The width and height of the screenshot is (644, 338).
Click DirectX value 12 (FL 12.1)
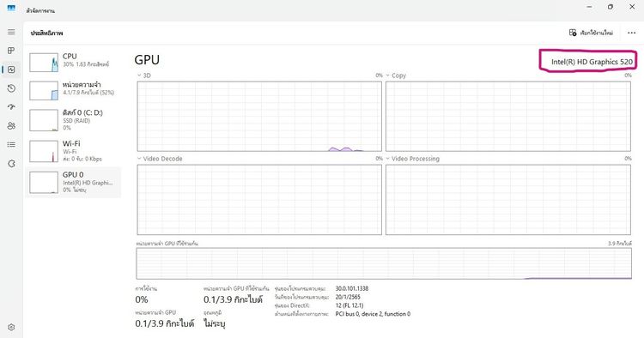[349, 305]
